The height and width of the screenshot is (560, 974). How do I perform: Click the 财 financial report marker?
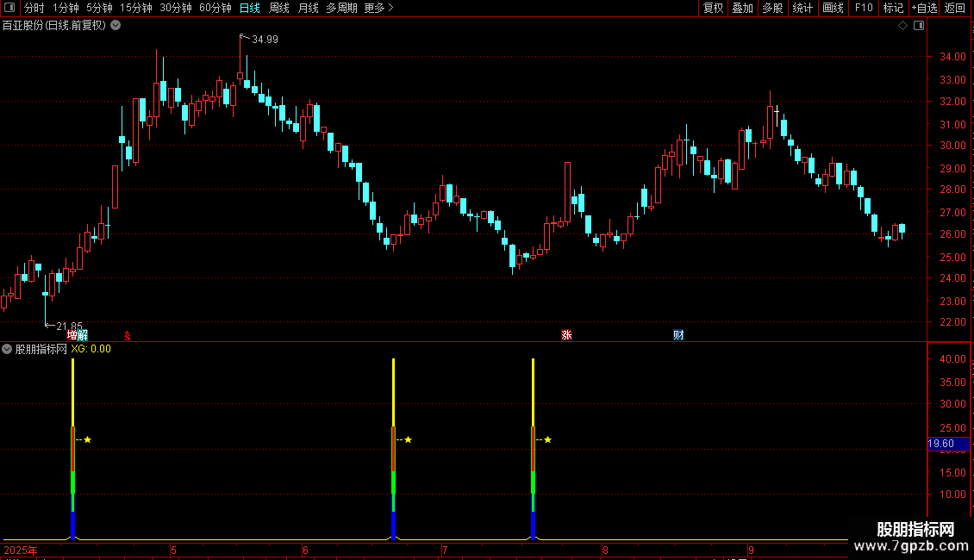coord(678,335)
